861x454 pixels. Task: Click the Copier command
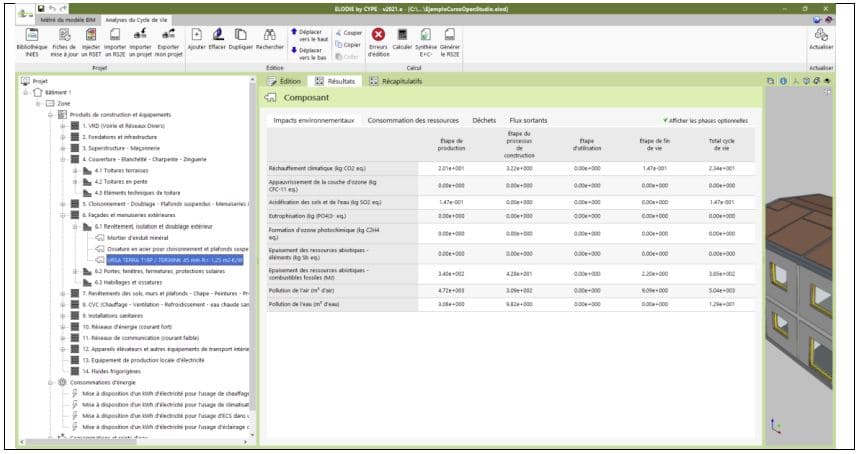tap(348, 44)
